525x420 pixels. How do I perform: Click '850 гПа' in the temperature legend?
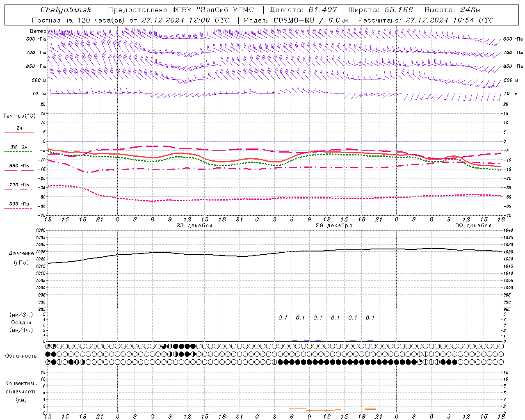coord(19,166)
